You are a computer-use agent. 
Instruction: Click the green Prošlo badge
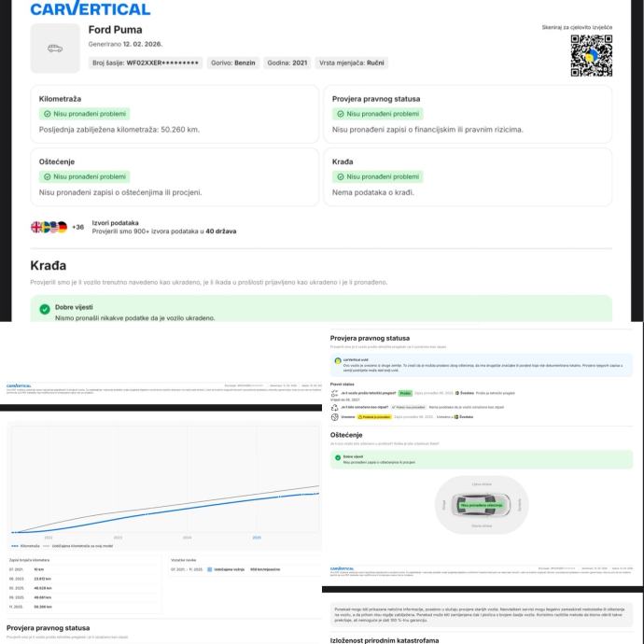[405, 393]
